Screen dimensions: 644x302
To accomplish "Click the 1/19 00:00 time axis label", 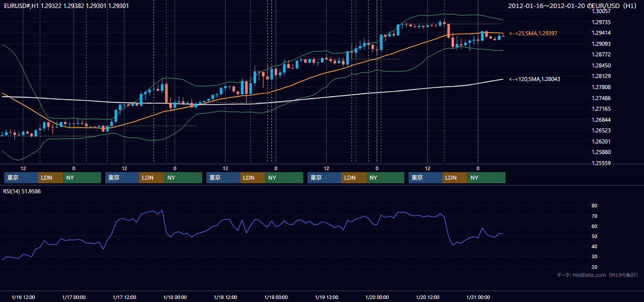I will tap(276, 297).
